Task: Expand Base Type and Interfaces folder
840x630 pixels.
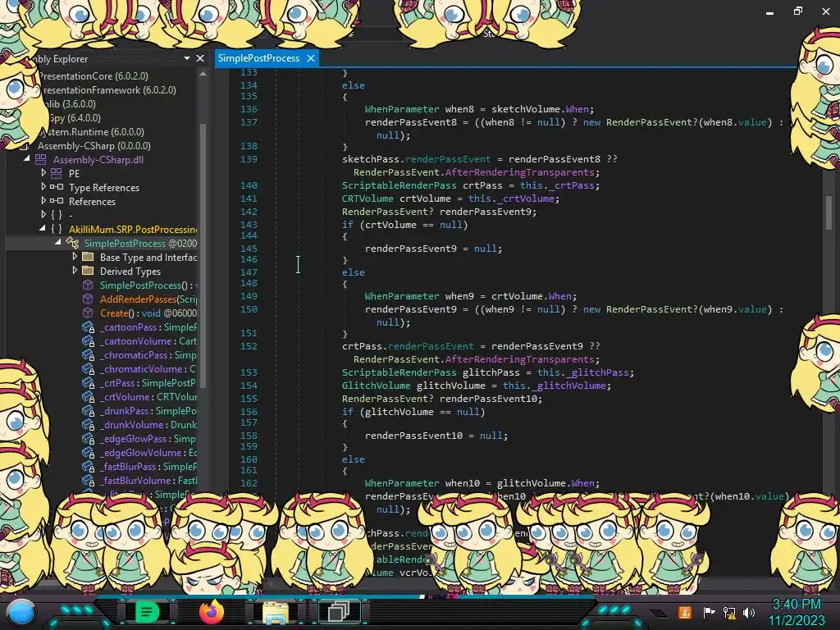Action: pos(75,256)
